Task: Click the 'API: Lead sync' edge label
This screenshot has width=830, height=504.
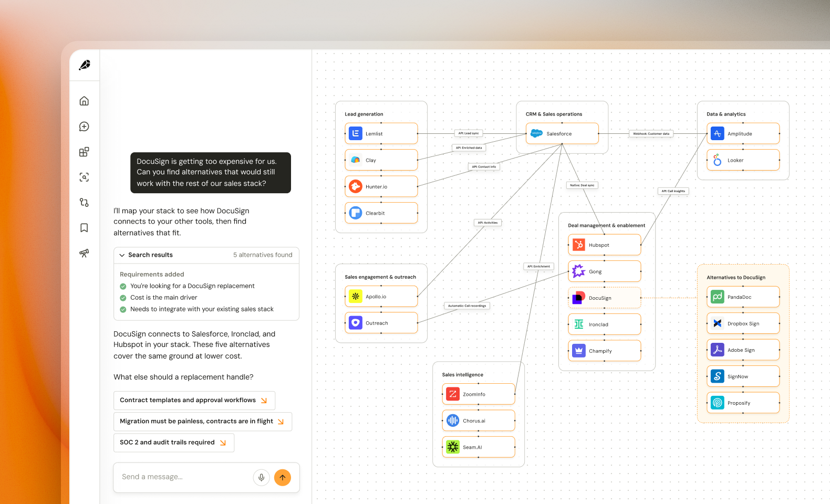Action: 469,133
